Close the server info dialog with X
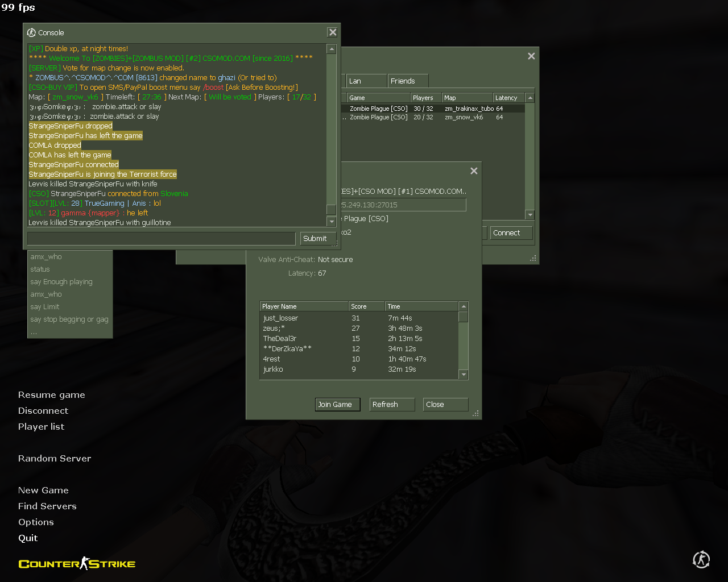This screenshot has width=728, height=582. click(x=474, y=171)
